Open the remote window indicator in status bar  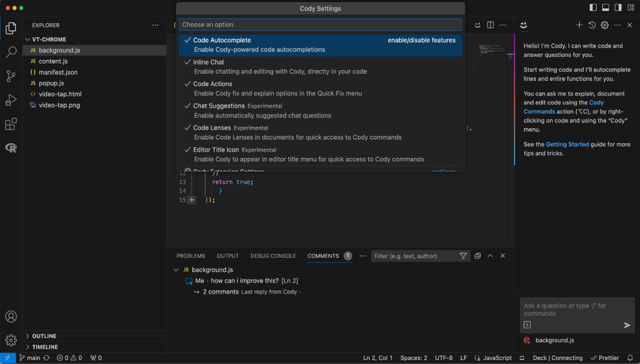8,358
